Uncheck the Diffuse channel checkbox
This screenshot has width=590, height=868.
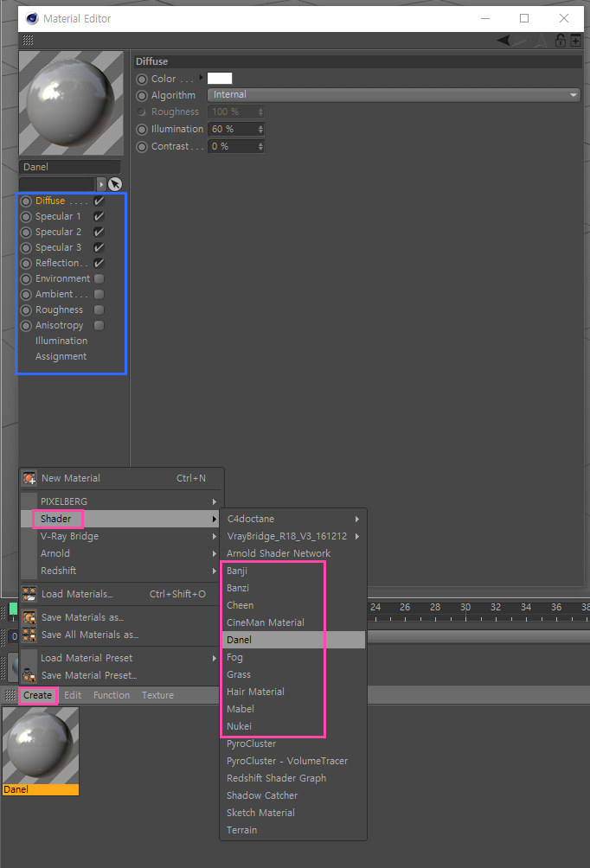point(99,201)
